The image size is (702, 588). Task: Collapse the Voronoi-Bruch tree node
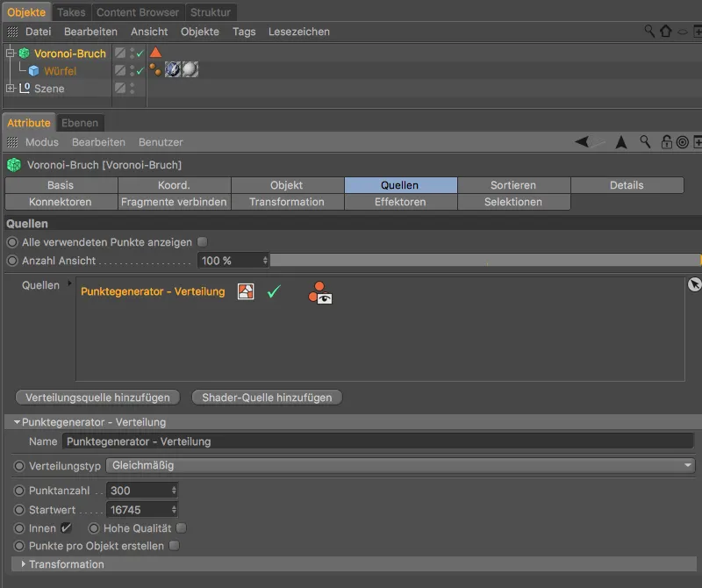11,54
